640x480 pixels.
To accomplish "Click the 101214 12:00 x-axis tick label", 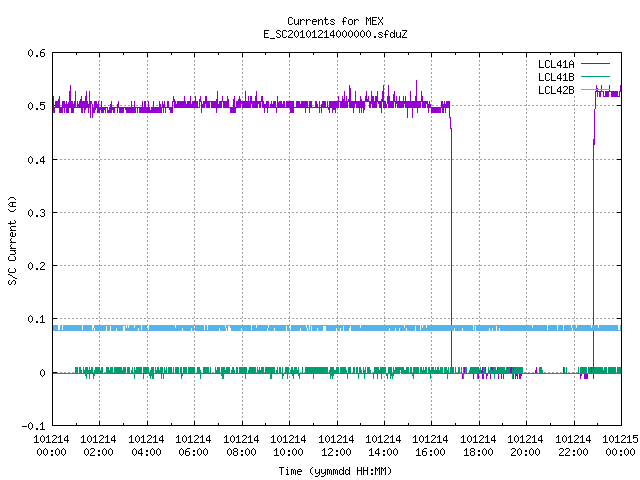I will [336, 445].
